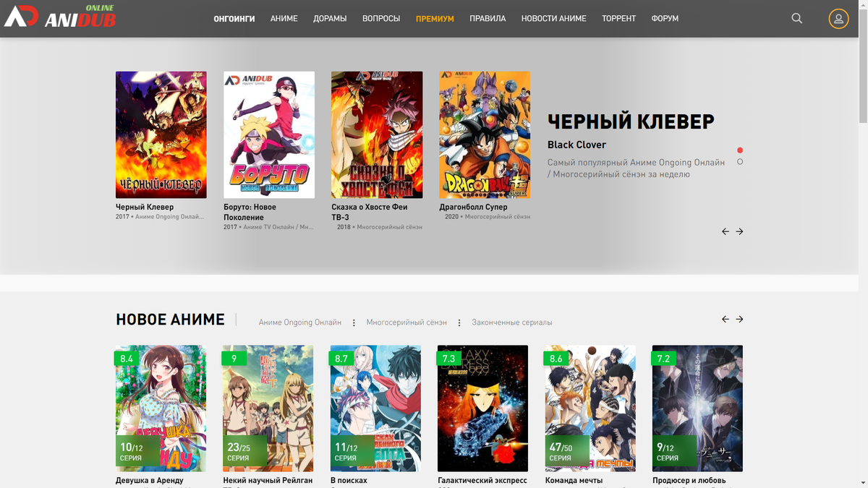
Task: Switch to Аниме Ongoing Онлайн tab
Action: point(300,322)
